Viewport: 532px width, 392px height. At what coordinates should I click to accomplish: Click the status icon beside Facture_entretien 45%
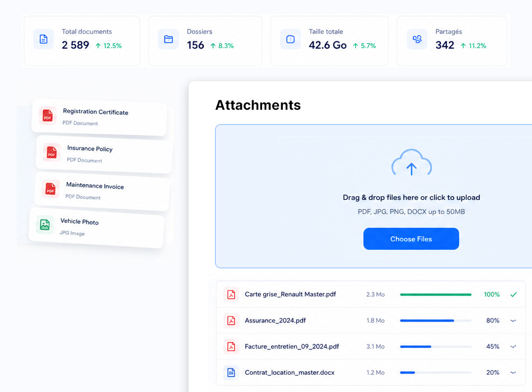pyautogui.click(x=514, y=347)
